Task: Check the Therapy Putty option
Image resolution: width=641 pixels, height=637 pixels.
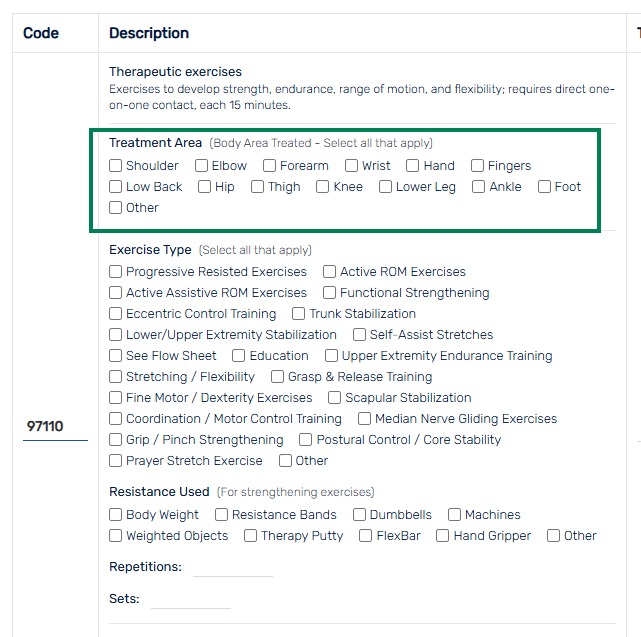Action: [x=250, y=536]
